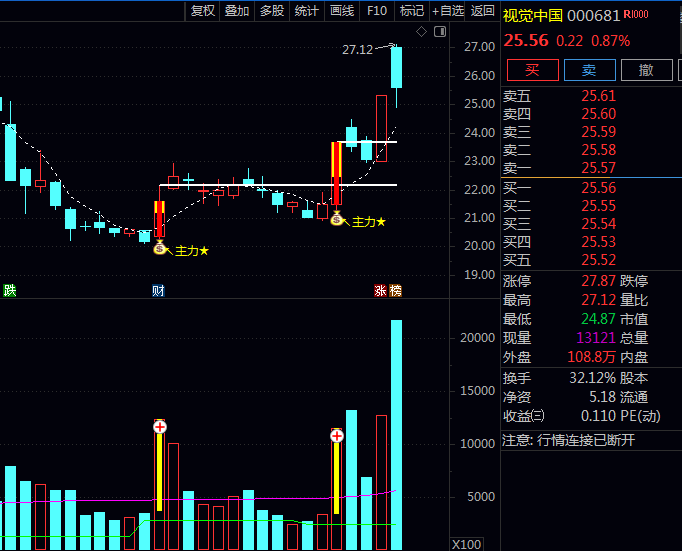The image size is (682, 551).
Task: Click the blue 卖 sell button
Action: (589, 70)
